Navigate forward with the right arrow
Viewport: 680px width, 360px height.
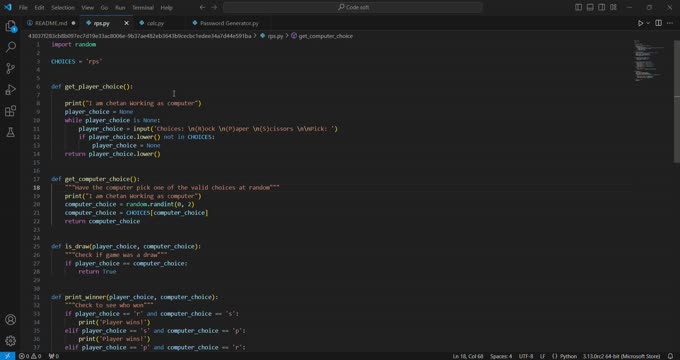coord(214,7)
